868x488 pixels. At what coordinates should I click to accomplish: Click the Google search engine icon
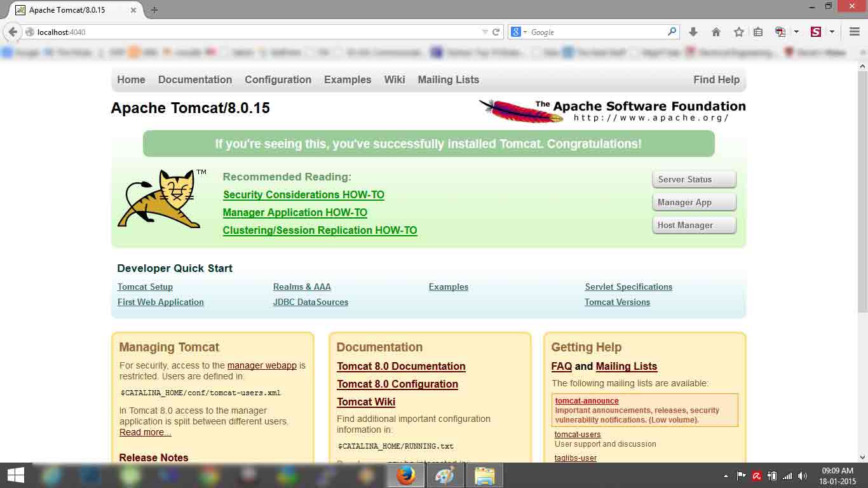click(x=515, y=32)
